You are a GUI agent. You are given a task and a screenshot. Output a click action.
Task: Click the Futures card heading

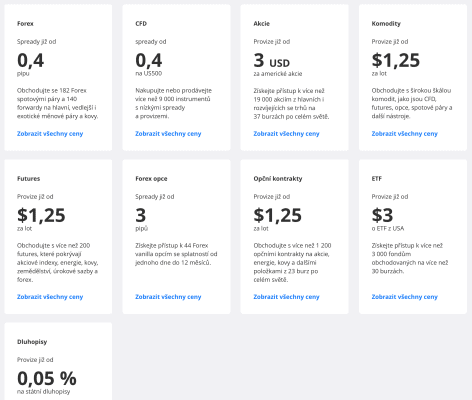[29, 179]
